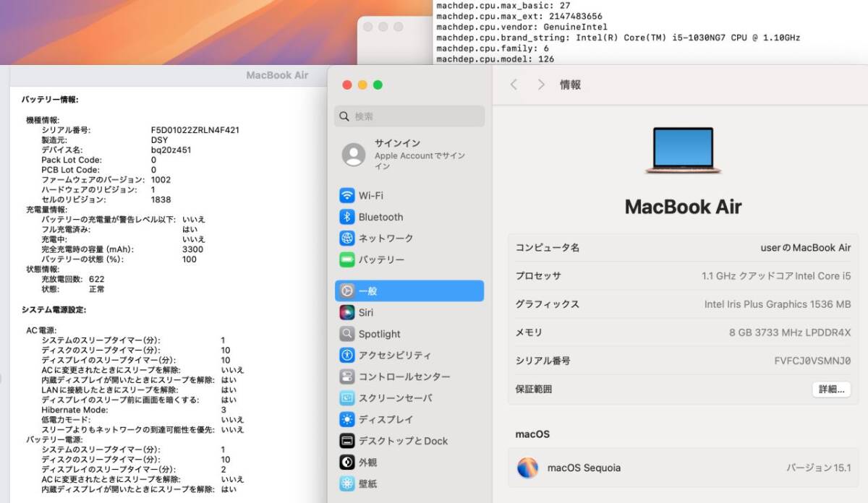Click the 詳細... button beside 保証範囲
Viewport: 868px width, 503px height.
(831, 389)
